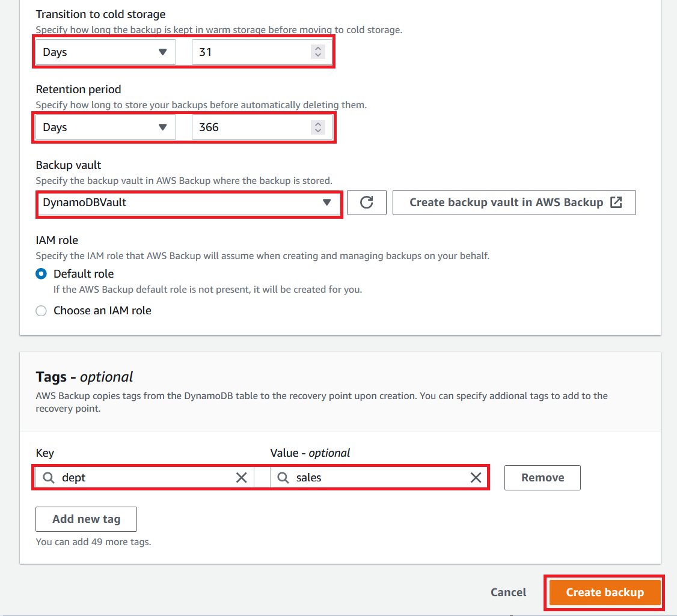Viewport: 677px width, 616px height.
Task: Click the transition days value field showing 31
Action: click(x=253, y=52)
